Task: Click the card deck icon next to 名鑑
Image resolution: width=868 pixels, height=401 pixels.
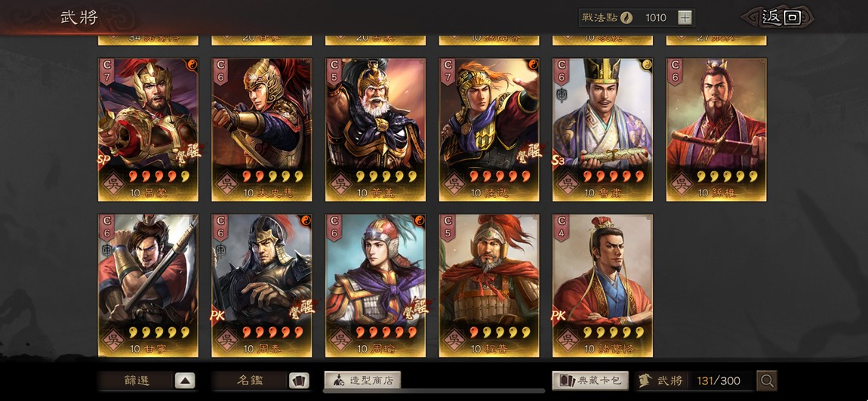Action: click(x=299, y=381)
